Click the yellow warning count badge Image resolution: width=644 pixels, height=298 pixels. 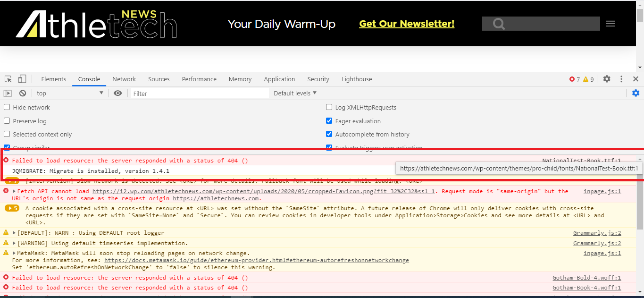[588, 79]
